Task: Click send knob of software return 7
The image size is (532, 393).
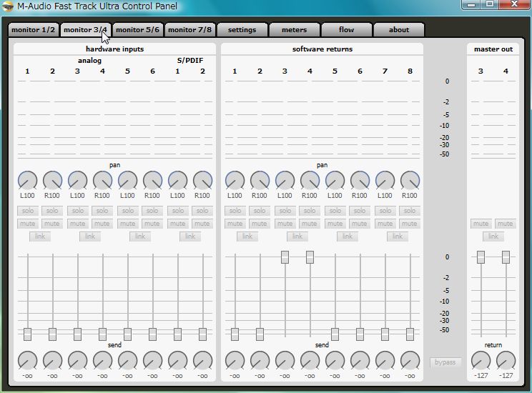Action: [x=385, y=360]
